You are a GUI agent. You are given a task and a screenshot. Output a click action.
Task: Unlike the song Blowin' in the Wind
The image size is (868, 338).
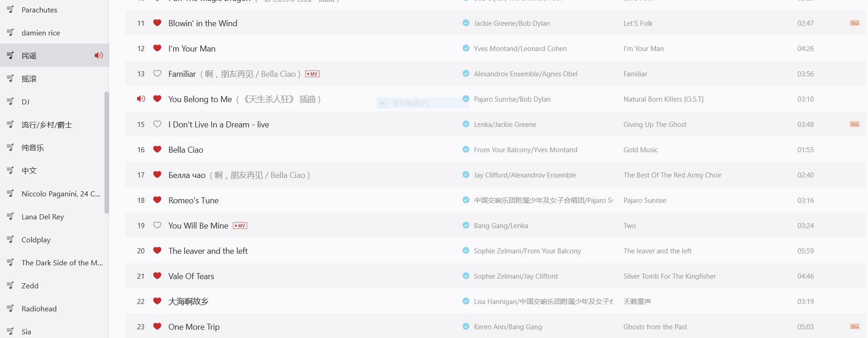pos(157,23)
